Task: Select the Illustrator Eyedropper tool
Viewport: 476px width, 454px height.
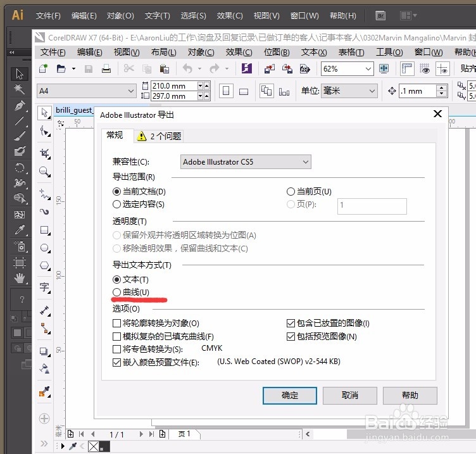Action: pyautogui.click(x=20, y=230)
